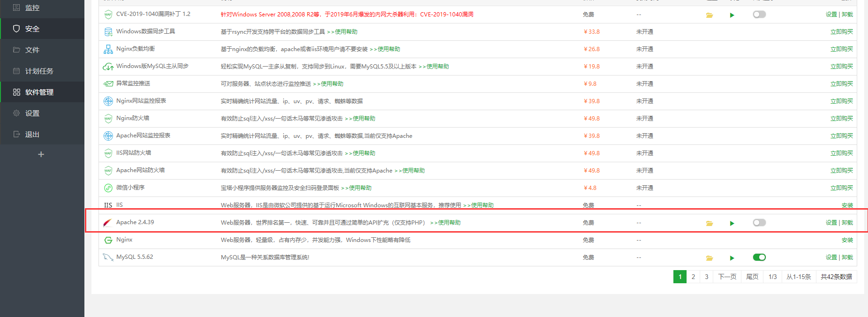
Task: Open 设置 in the sidebar
Action: 42,113
